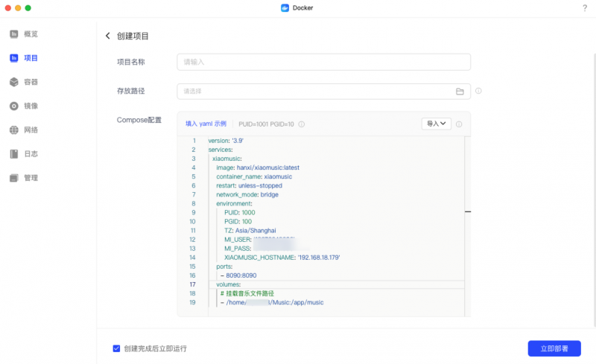Click the PUID=1001 PGID=10 hint text
Viewport: 596px width, 364px height.
pos(266,124)
